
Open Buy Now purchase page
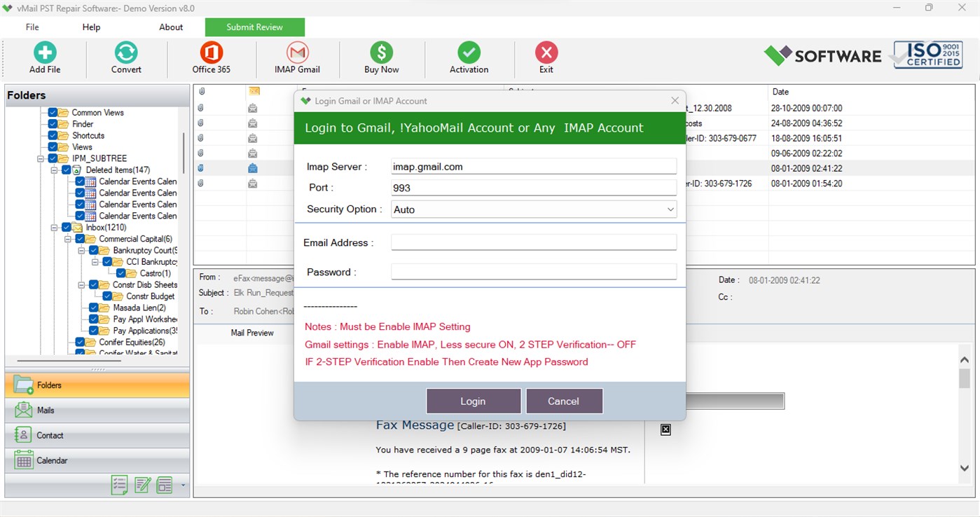tap(382, 57)
